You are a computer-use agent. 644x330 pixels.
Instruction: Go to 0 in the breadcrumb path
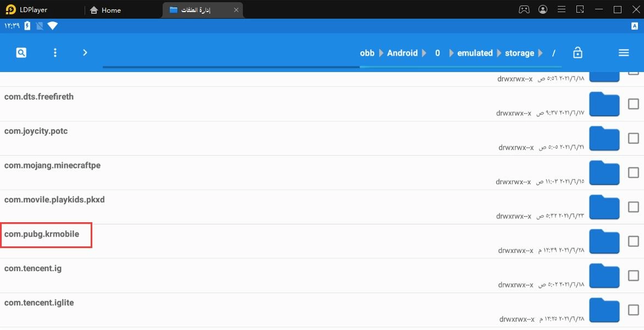[437, 53]
